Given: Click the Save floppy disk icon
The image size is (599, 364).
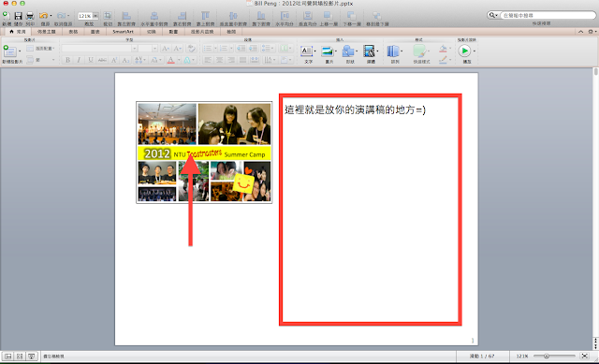Looking at the screenshot, I should [18, 16].
